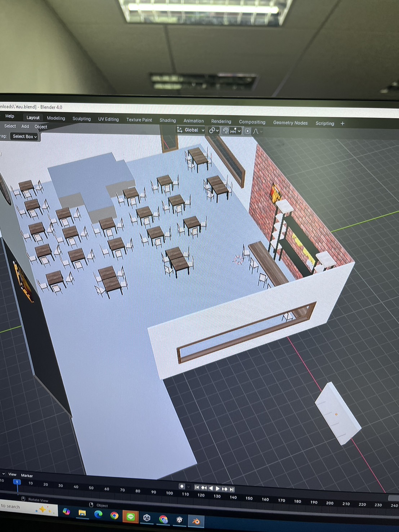The width and height of the screenshot is (399, 532).
Task: Open the Help menu
Action: point(10,116)
